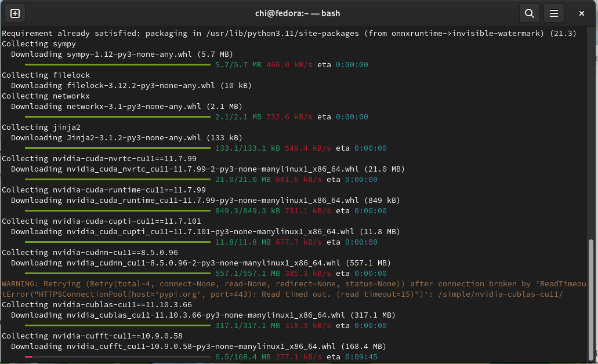Click the sympy download progress bar
The height and width of the screenshot is (364, 598).
coord(118,65)
